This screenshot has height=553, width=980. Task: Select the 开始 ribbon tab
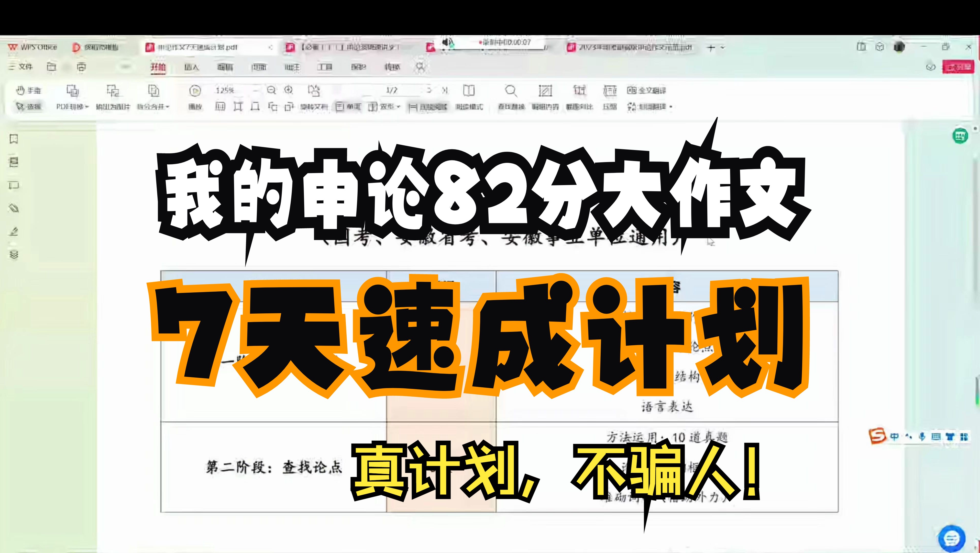(158, 67)
